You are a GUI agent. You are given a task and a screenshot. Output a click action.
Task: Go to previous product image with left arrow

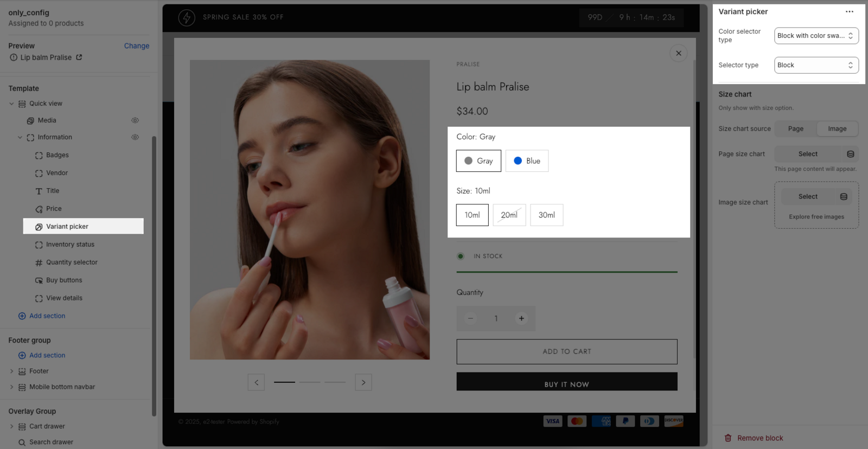pyautogui.click(x=257, y=382)
